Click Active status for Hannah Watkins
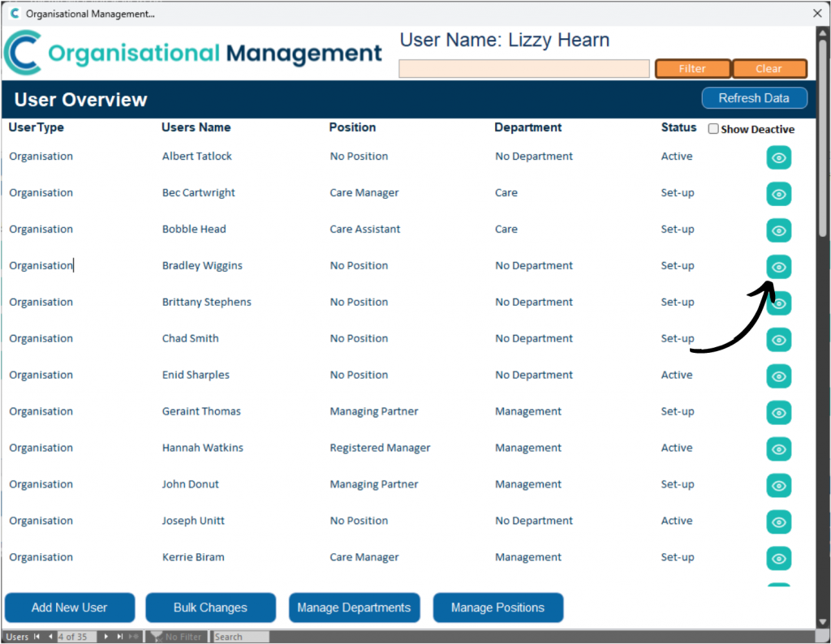 (677, 448)
